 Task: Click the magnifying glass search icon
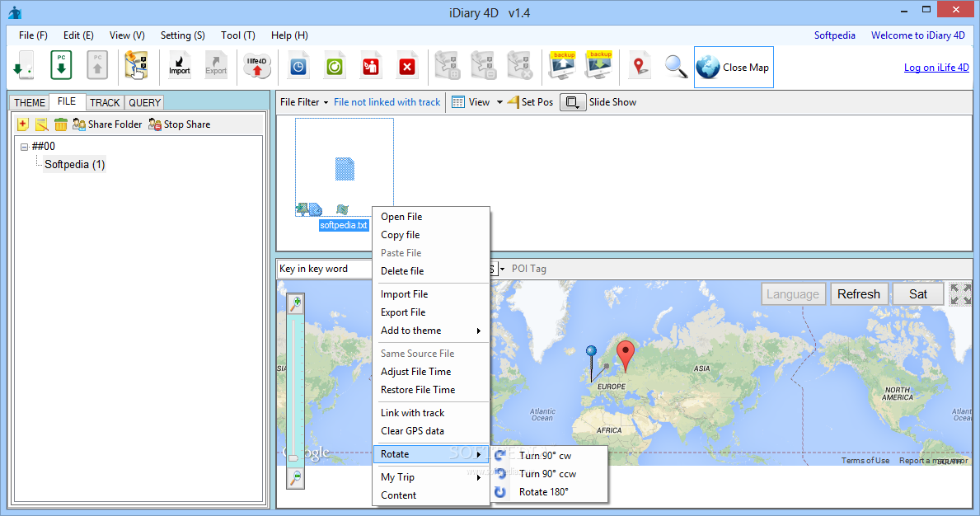pyautogui.click(x=676, y=66)
